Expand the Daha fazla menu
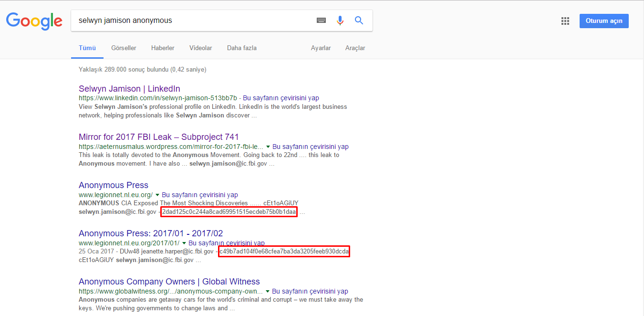Image resolution: width=644 pixels, height=316 pixels. coord(242,48)
